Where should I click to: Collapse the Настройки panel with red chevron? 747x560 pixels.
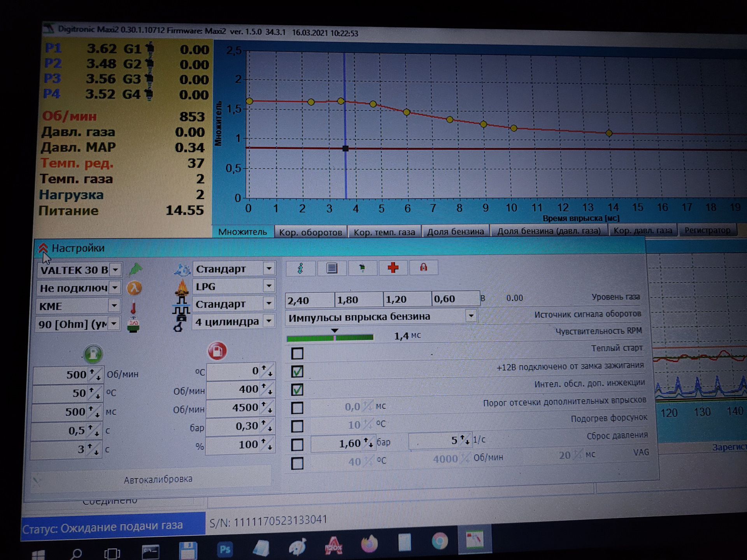click(x=43, y=248)
